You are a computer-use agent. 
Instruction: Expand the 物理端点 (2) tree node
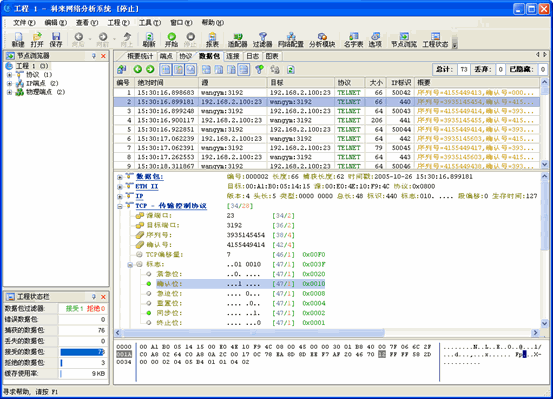(x=10, y=92)
